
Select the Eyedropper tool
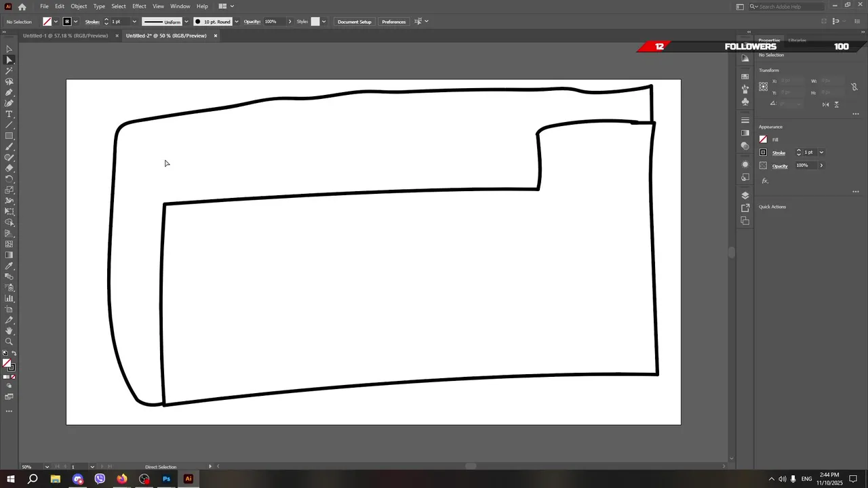pyautogui.click(x=9, y=266)
